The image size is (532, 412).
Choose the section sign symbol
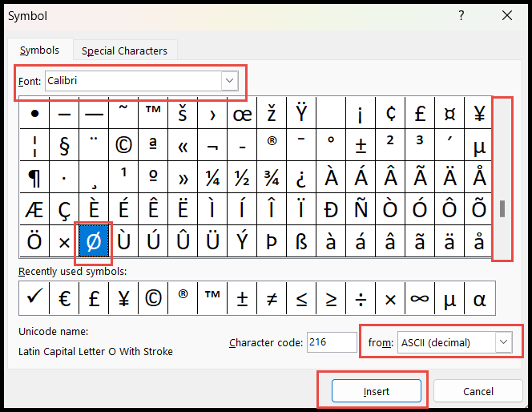[x=64, y=145]
